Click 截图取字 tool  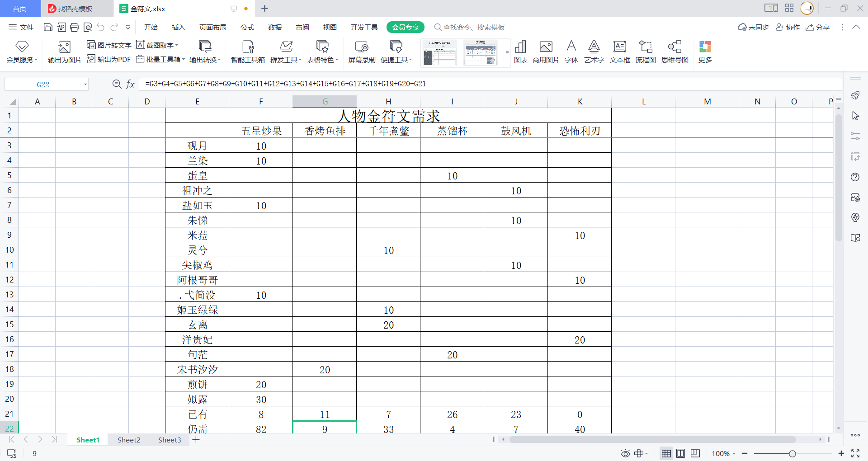pos(157,45)
